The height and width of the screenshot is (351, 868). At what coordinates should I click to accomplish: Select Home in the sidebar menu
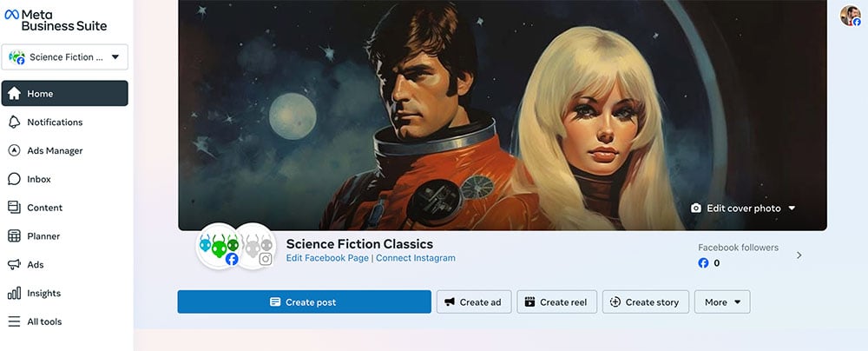click(65, 94)
